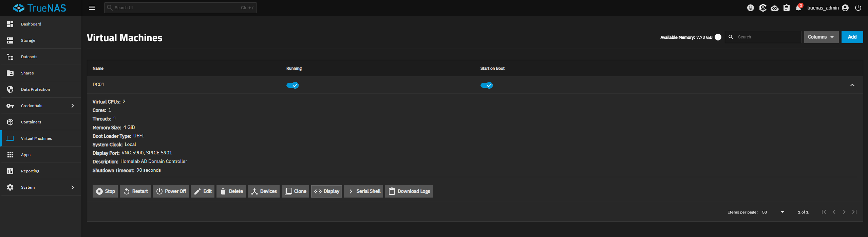The height and width of the screenshot is (237, 868).
Task: Click the Search UI field
Action: coord(181,8)
